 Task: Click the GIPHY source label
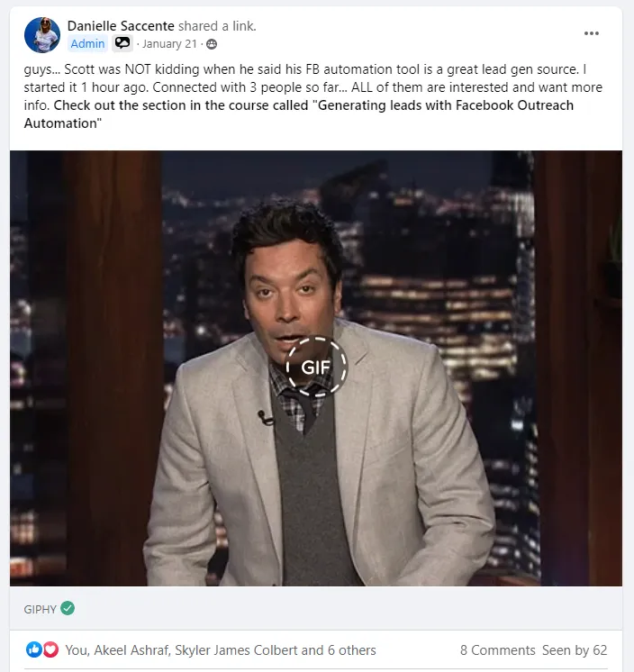pos(41,610)
